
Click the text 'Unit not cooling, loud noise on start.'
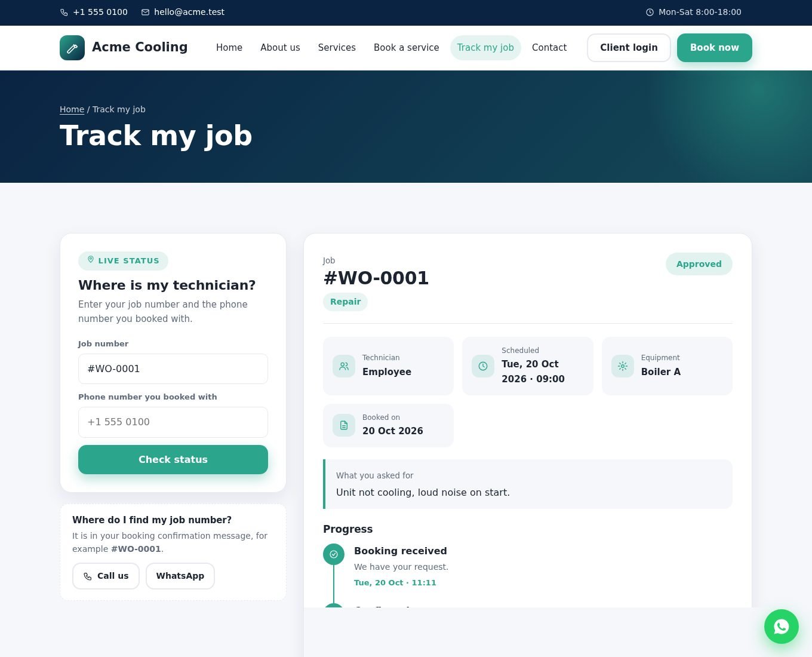(423, 493)
